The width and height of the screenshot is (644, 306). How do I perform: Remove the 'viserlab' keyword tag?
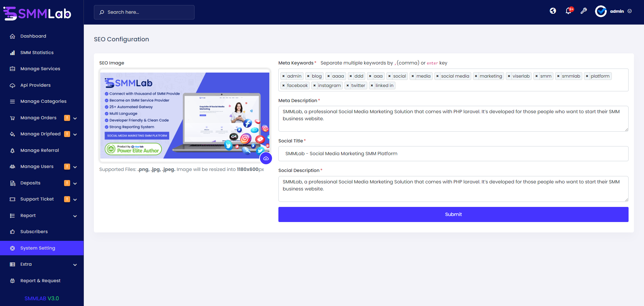coord(509,76)
